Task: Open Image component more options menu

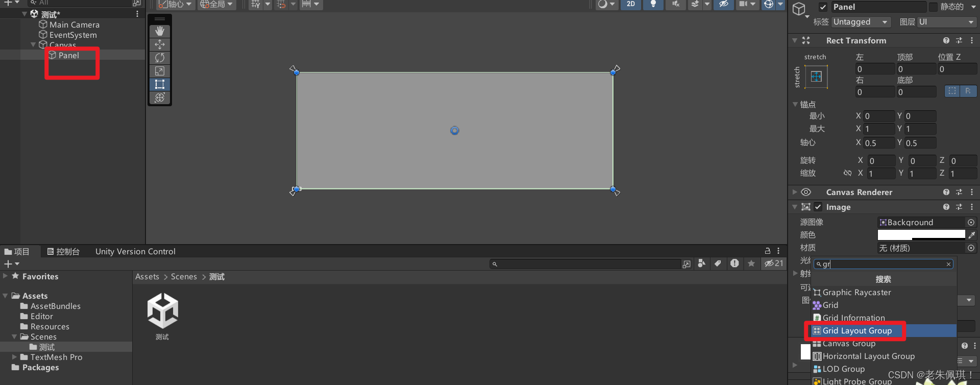Action: tap(972, 207)
